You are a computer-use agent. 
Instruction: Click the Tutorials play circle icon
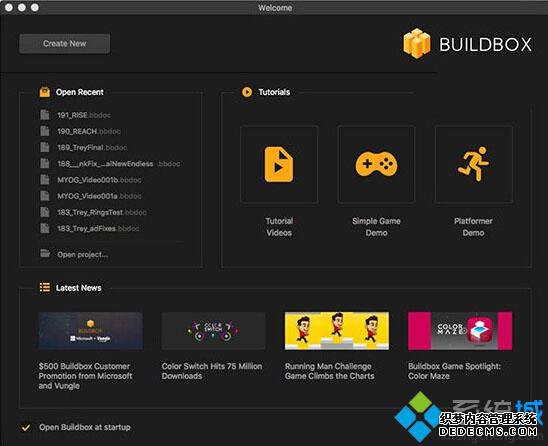(247, 92)
